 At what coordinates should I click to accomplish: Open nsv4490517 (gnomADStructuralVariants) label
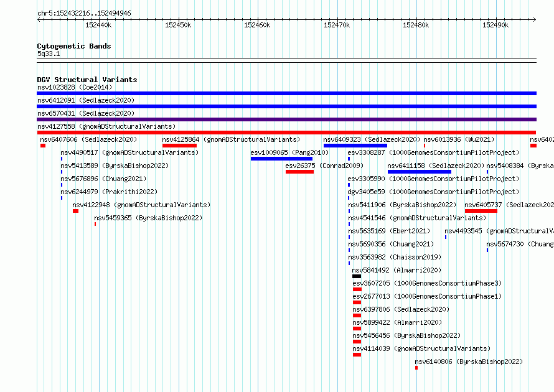pyautogui.click(x=129, y=152)
